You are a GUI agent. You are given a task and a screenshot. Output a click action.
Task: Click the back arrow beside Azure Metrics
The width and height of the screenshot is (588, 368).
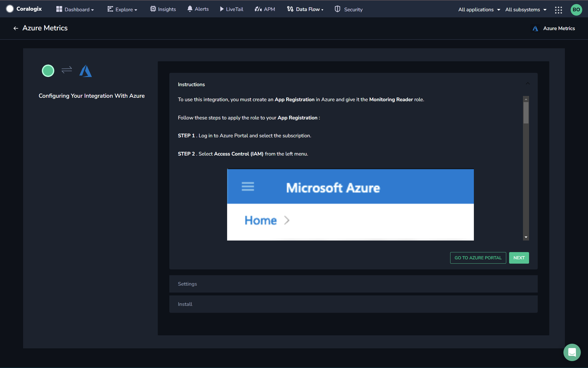pos(16,28)
